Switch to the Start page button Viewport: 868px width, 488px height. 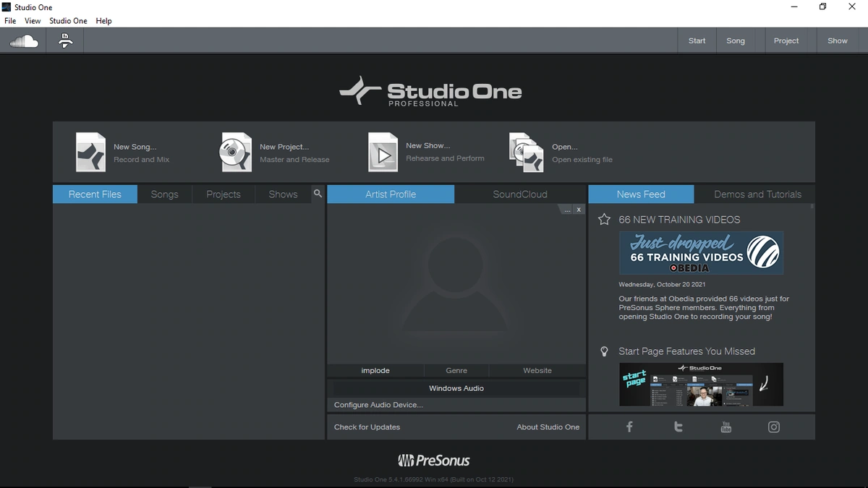click(697, 40)
